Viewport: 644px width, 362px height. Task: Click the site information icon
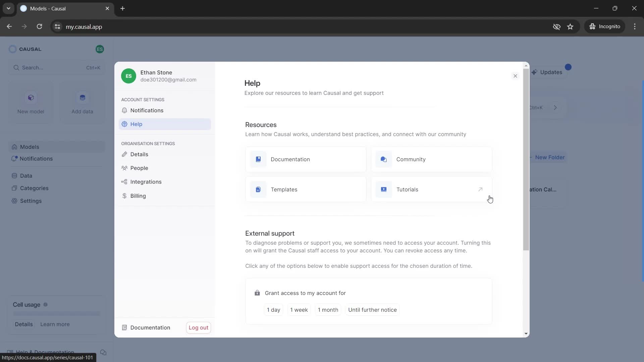(x=57, y=26)
